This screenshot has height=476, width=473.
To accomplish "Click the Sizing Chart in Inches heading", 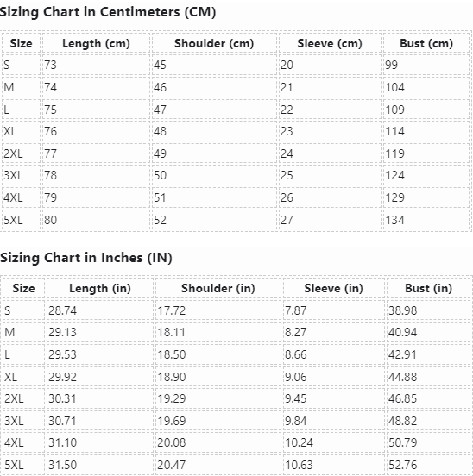I will (86, 258).
